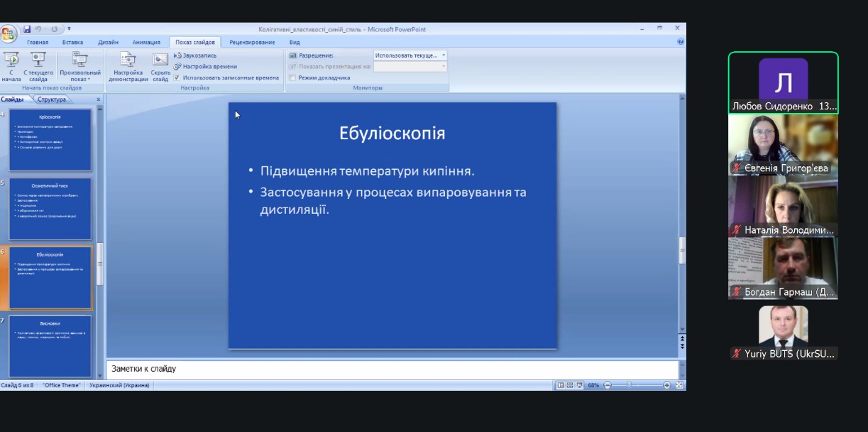The width and height of the screenshot is (868, 432).
Task: Switch to Slide Sorter view in status bar
Action: (570, 385)
